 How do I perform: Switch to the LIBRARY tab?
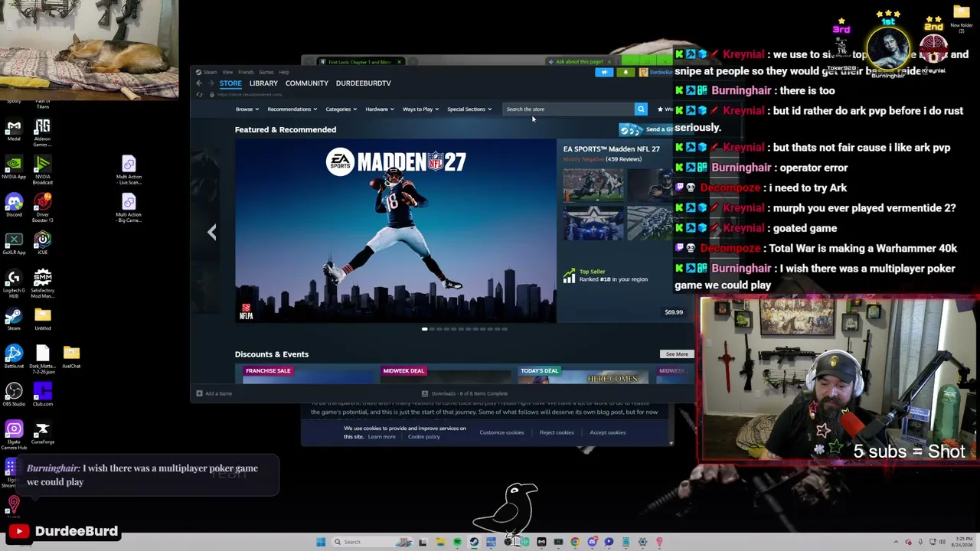(x=263, y=83)
